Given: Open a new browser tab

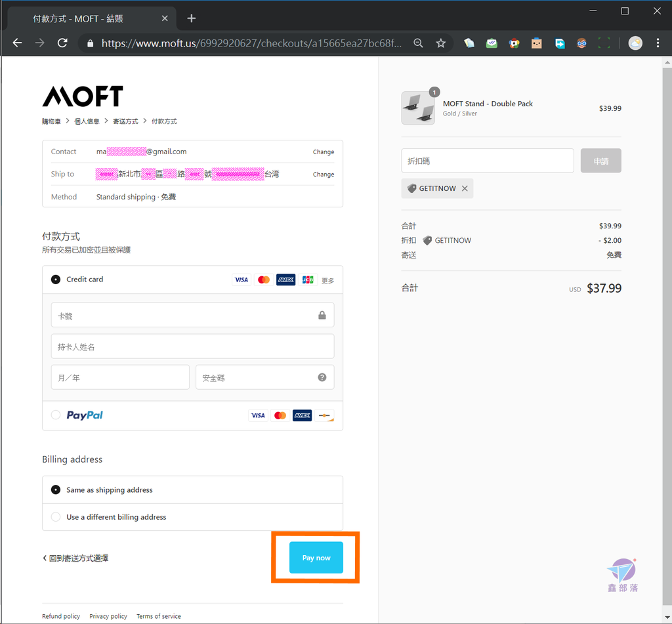Looking at the screenshot, I should pos(192,18).
